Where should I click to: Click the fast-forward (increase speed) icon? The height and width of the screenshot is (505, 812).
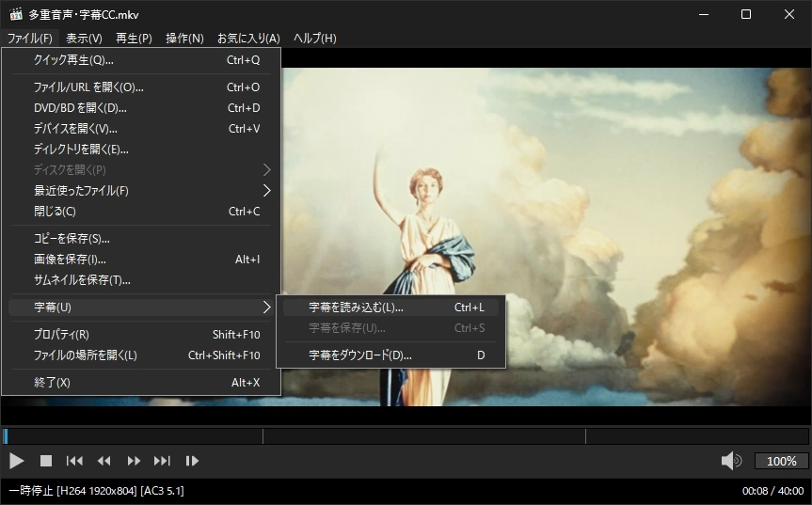pyautogui.click(x=134, y=461)
